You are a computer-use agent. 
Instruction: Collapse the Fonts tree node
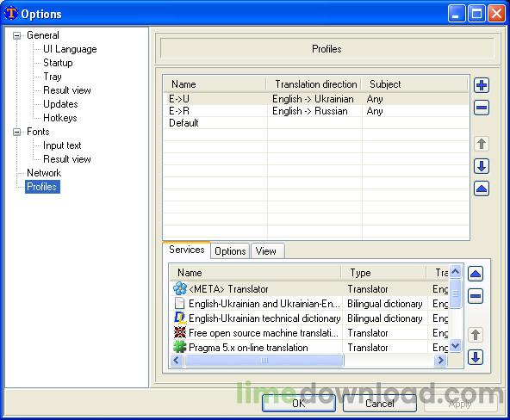16,132
